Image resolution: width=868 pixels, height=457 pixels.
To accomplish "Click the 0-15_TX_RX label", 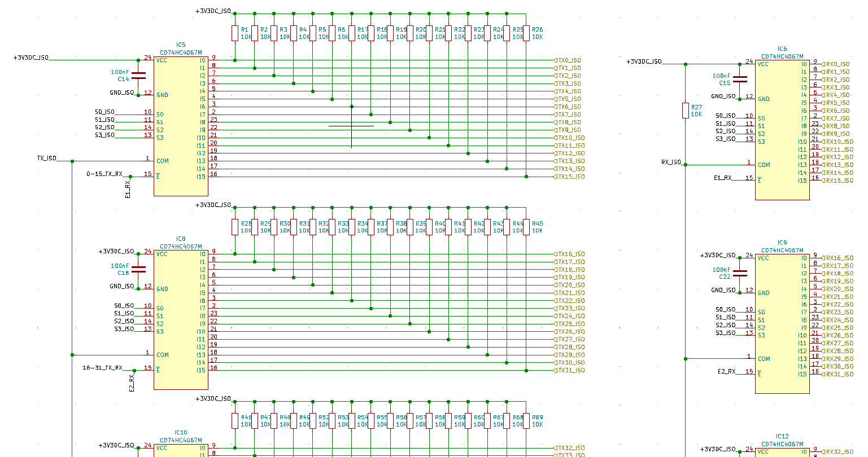I will tap(104, 174).
